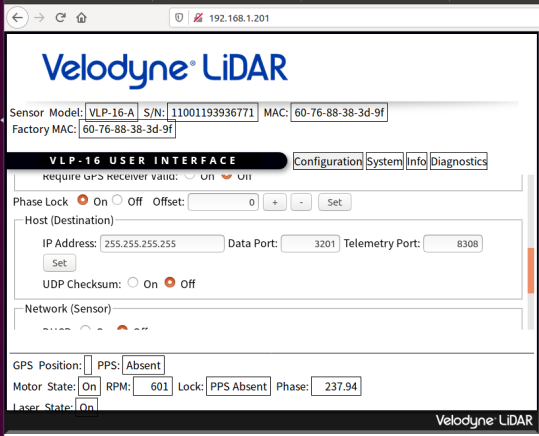Turn Phase Lock On
This screenshot has width=539, height=436.
83,200
